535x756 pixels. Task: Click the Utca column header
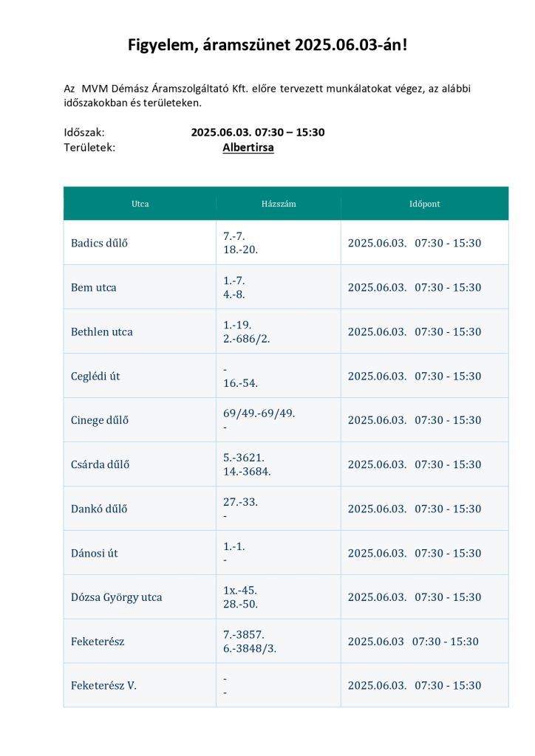(x=140, y=204)
